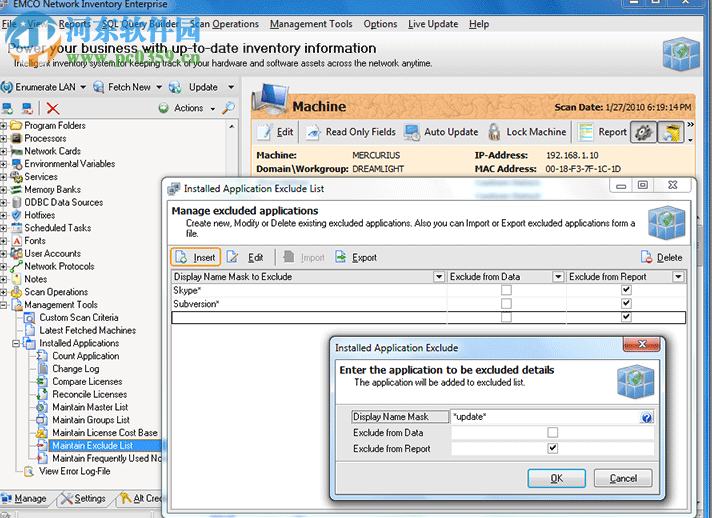This screenshot has width=712, height=518.
Task: Click Cancel in Installed Application Exclude dialog
Action: coord(623,479)
